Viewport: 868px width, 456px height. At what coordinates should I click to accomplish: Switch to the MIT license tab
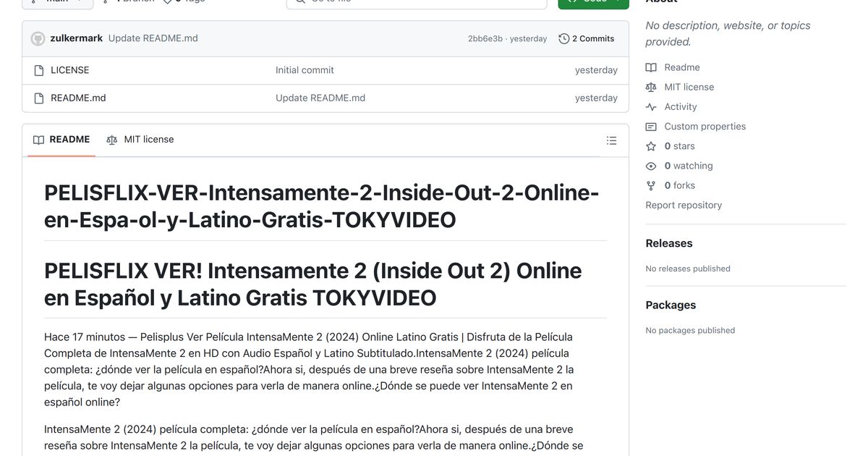click(x=140, y=140)
